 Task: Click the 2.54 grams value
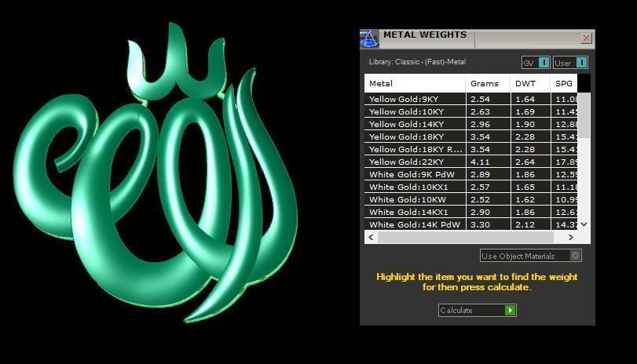pyautogui.click(x=480, y=99)
